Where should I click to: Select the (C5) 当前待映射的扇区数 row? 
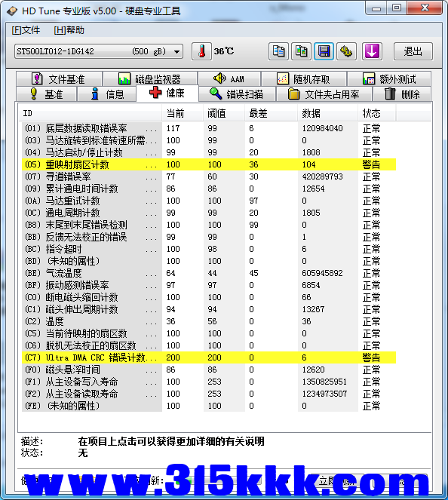[x=209, y=333]
